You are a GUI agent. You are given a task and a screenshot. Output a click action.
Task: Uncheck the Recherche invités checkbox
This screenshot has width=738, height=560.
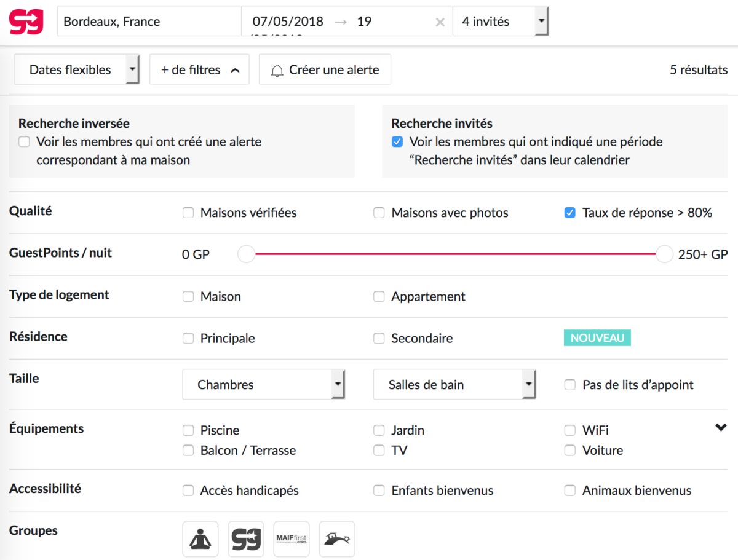[397, 142]
